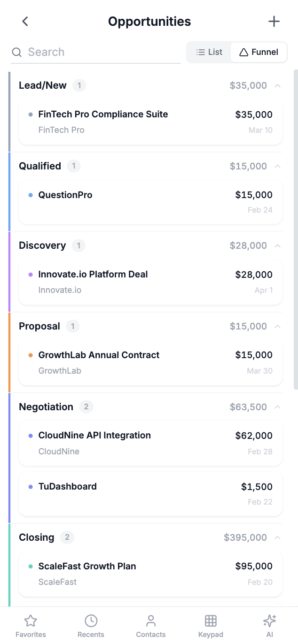Collapse the Negotiation stage section
The image size is (298, 644).
278,407
